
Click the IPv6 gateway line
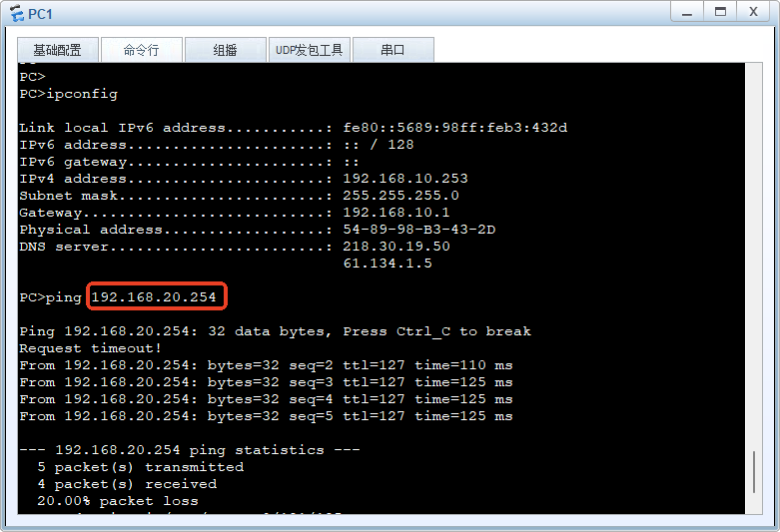[x=189, y=162]
